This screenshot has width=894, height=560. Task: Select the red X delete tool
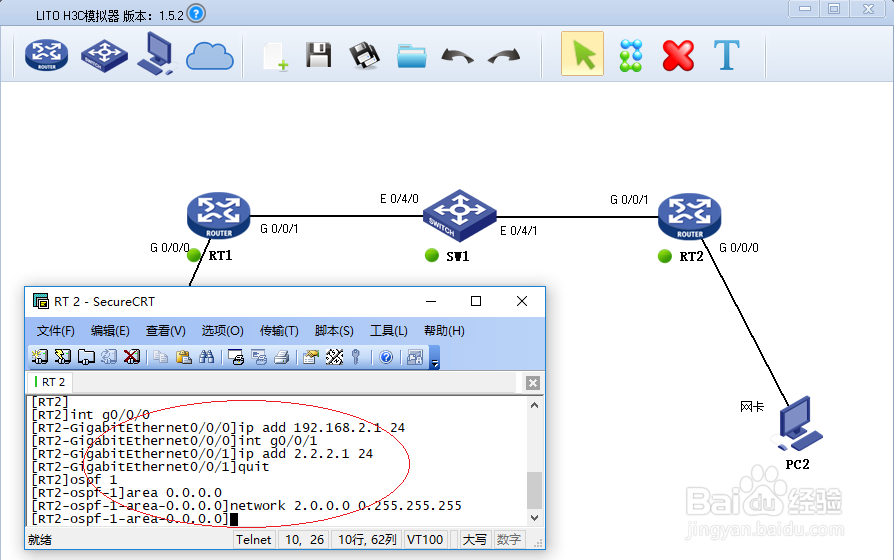coord(678,55)
